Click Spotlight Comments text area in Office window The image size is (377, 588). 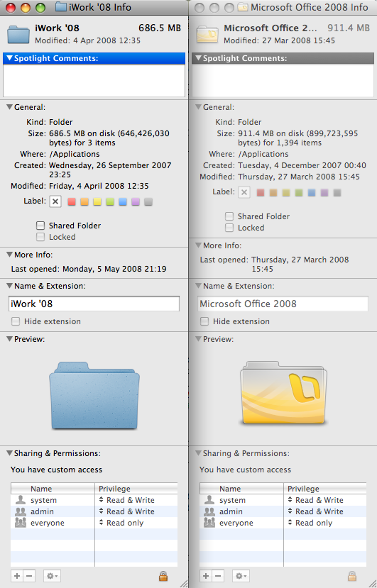pos(283,80)
